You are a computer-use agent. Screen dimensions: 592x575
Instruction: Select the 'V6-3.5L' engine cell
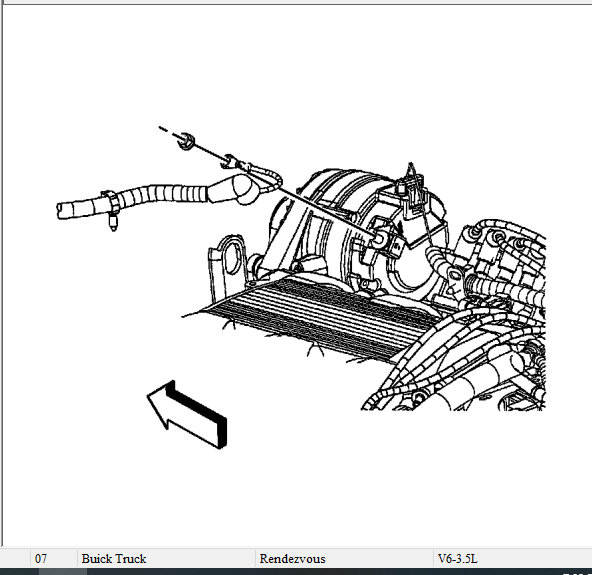pyautogui.click(x=513, y=558)
